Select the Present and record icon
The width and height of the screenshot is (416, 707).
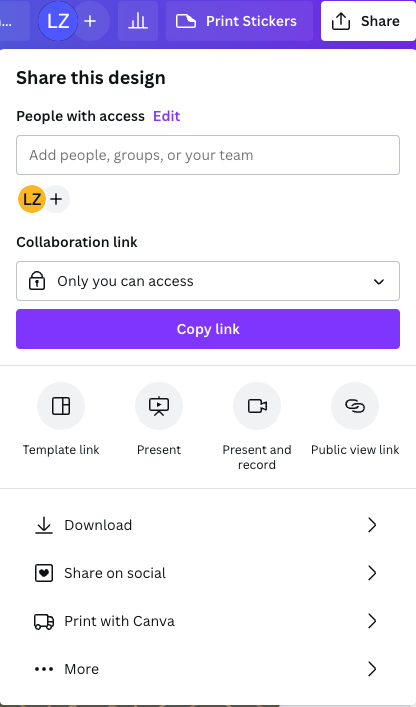(257, 406)
